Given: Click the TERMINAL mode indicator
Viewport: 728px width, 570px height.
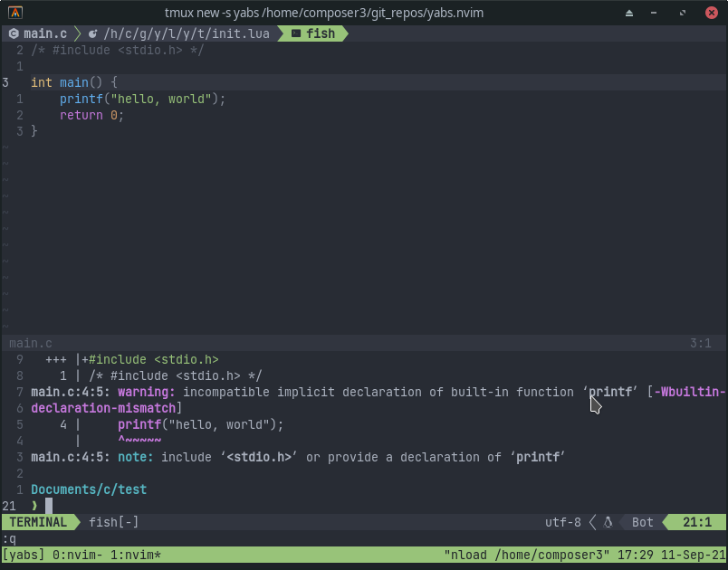Looking at the screenshot, I should coord(38,522).
